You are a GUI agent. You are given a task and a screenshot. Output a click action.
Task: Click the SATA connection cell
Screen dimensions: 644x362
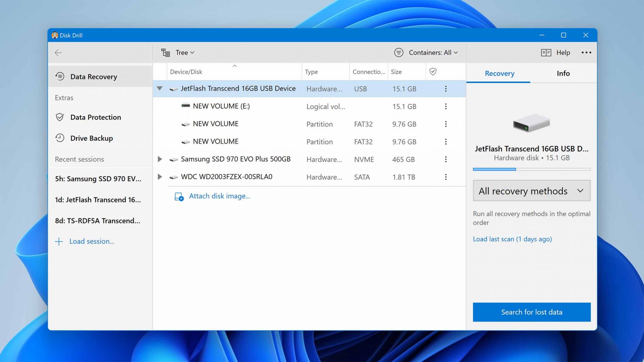[x=362, y=177]
